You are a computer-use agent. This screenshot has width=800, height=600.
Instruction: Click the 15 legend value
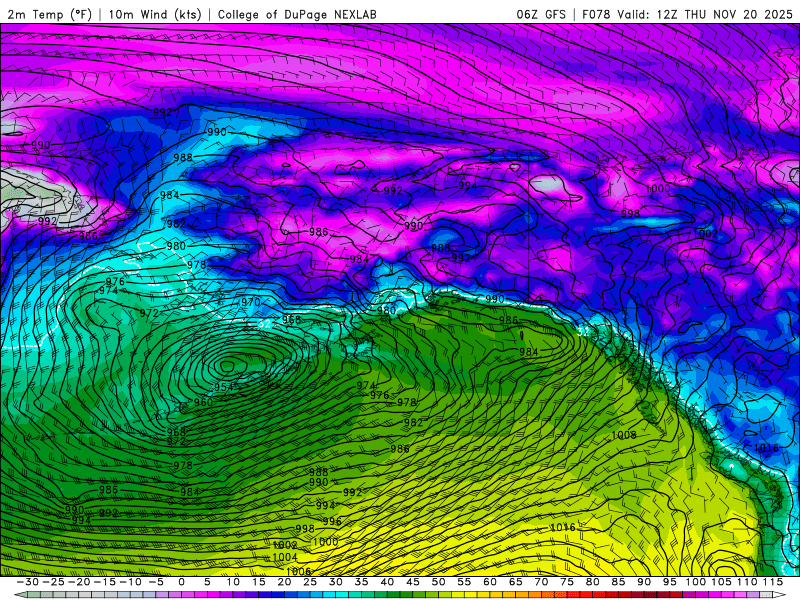(259, 582)
